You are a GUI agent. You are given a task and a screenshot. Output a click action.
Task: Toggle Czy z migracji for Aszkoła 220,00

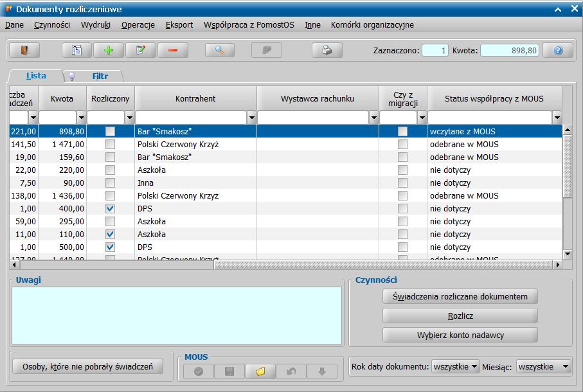click(402, 170)
